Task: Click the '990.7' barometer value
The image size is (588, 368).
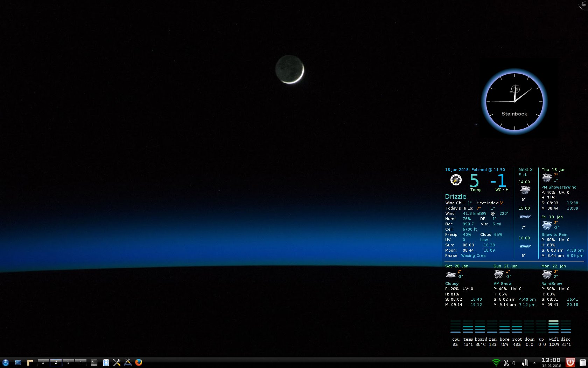Action: (x=468, y=224)
